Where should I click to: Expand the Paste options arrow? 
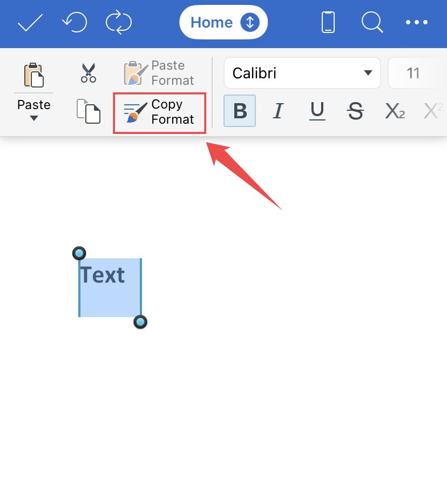click(33, 118)
